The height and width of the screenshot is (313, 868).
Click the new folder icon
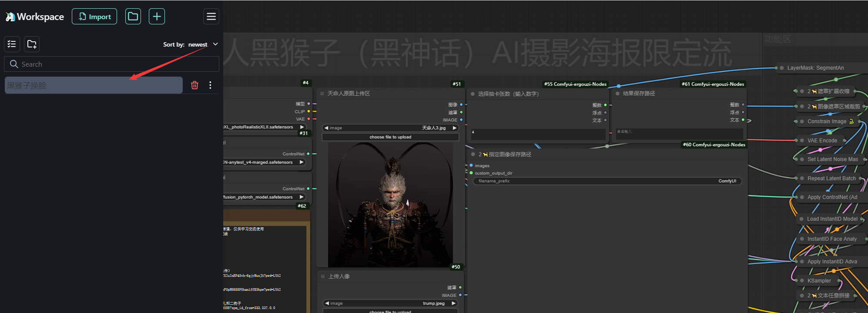pos(32,44)
